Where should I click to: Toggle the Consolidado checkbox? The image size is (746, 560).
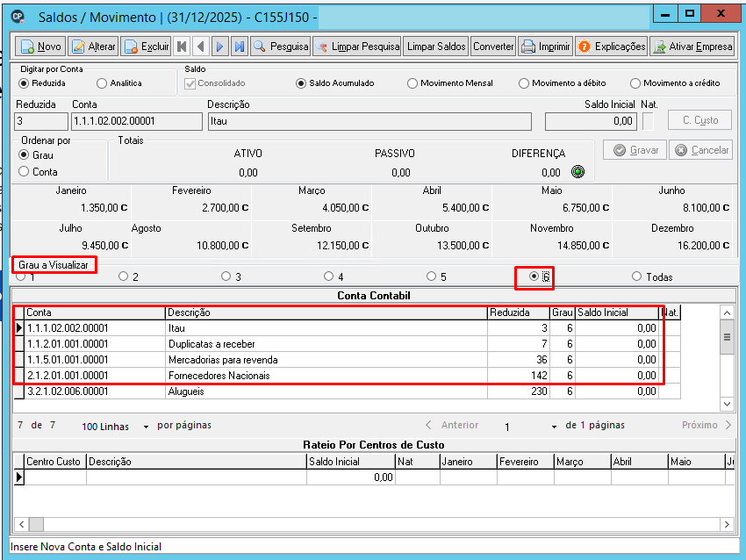point(190,83)
